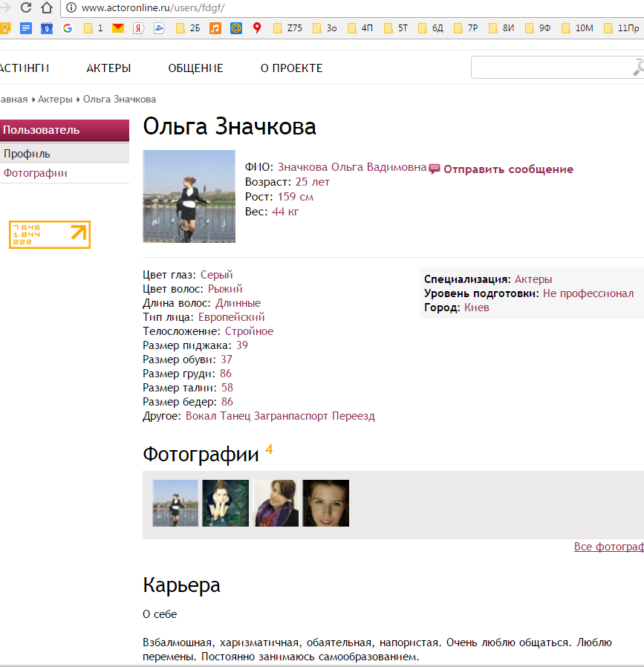Click the Карьера section heading
Screen dimensions: 644x667
(182, 585)
